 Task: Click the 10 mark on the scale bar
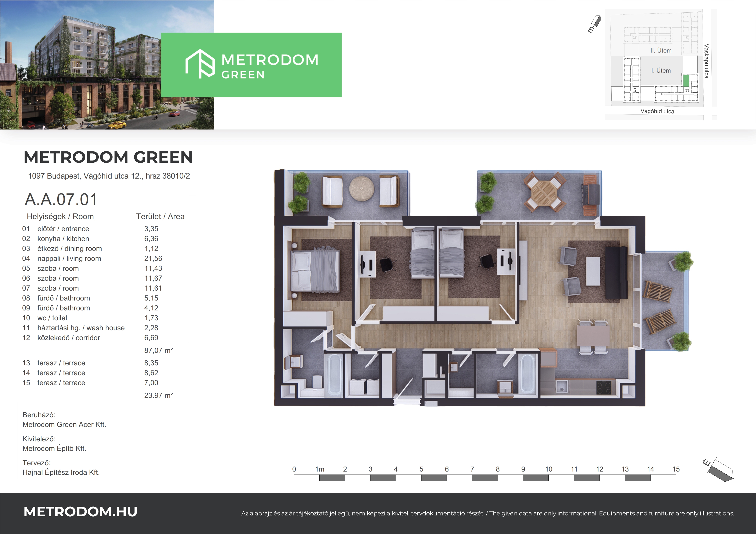tap(548, 470)
